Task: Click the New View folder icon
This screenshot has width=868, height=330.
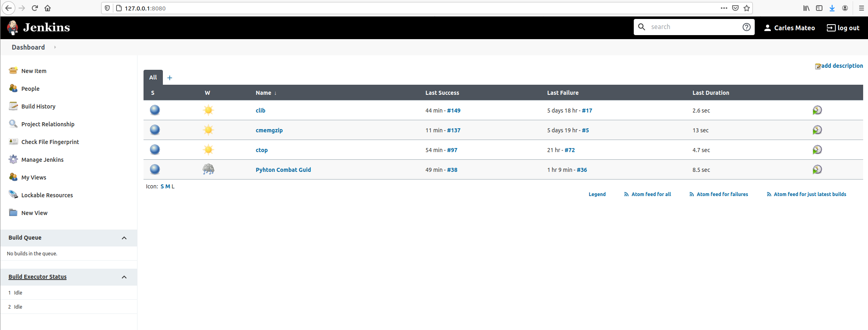Action: [13, 213]
